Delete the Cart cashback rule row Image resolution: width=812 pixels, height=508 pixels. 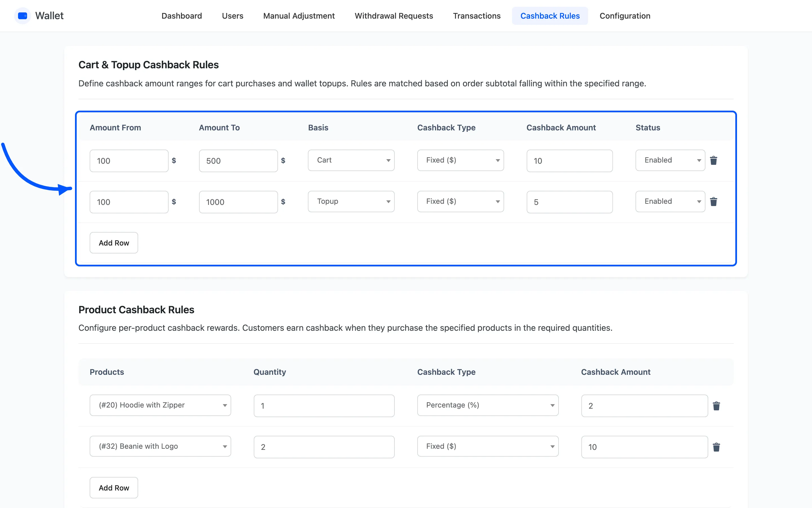pos(714,161)
